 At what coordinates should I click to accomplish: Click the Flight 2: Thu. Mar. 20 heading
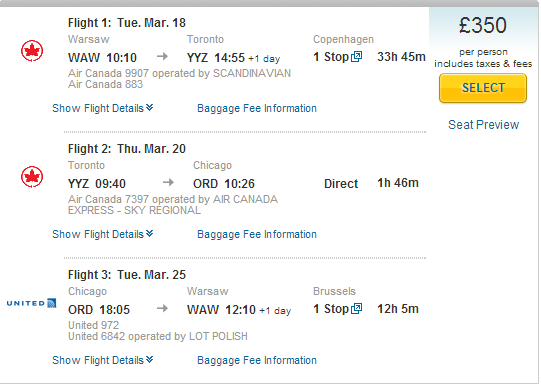pyautogui.click(x=127, y=149)
